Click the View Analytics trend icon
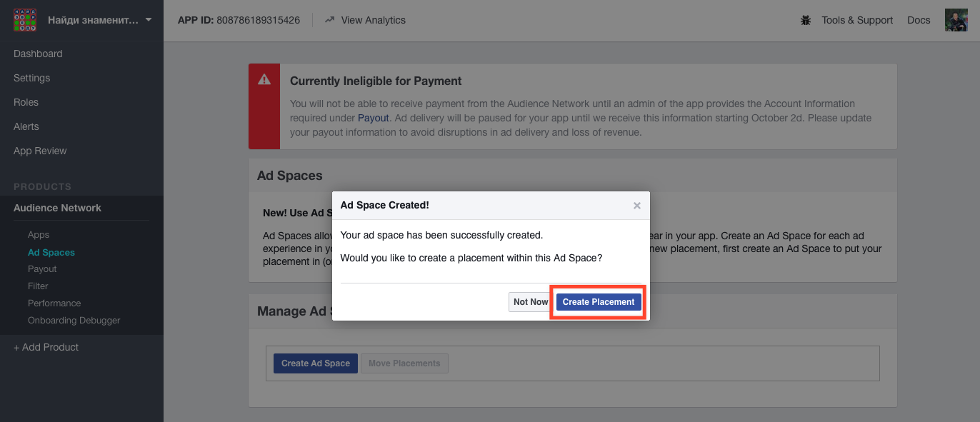This screenshot has height=422, width=980. click(x=329, y=20)
